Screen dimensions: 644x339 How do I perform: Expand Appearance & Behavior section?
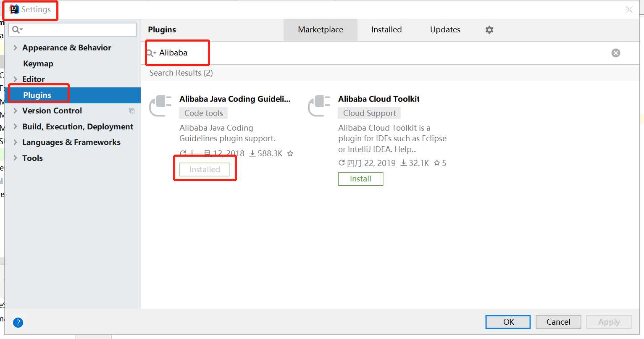(16, 48)
